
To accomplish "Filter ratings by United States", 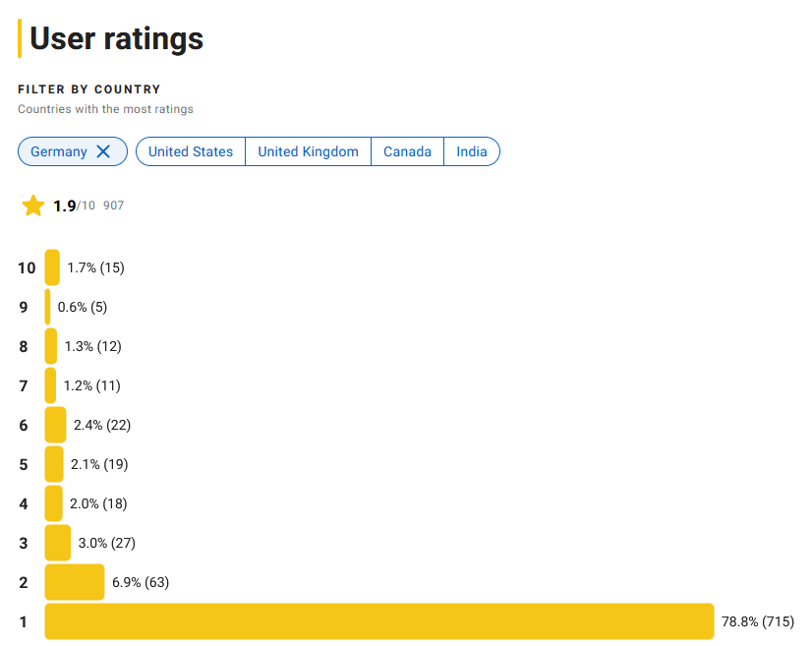I will (x=191, y=151).
